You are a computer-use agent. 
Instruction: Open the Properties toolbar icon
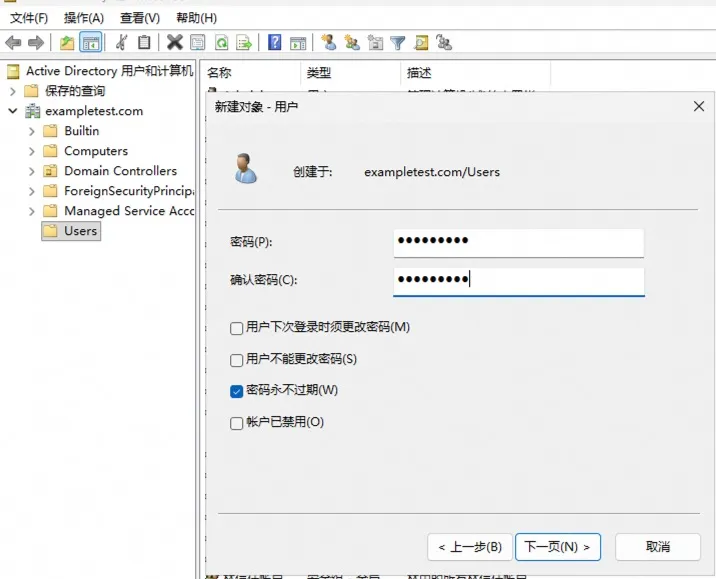[198, 43]
